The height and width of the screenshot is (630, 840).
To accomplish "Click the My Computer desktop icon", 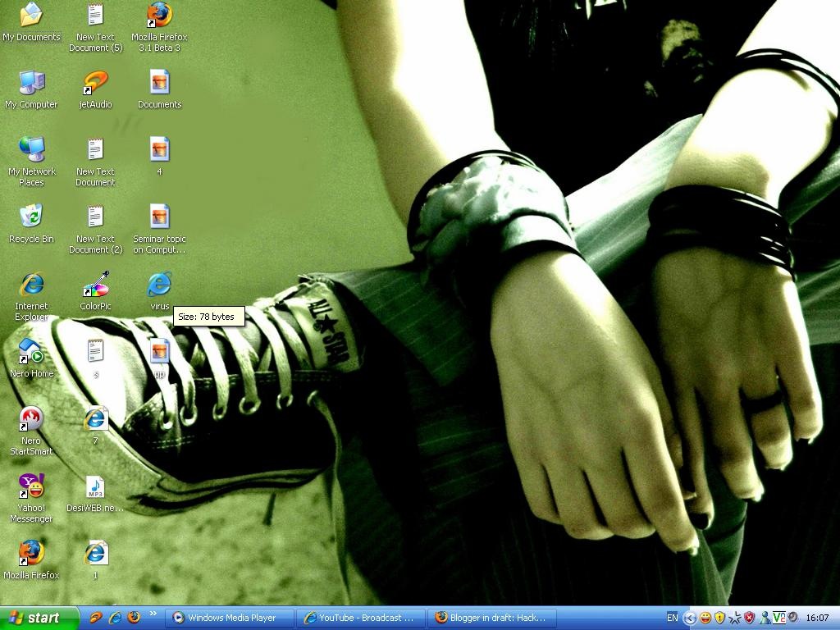I will click(31, 83).
